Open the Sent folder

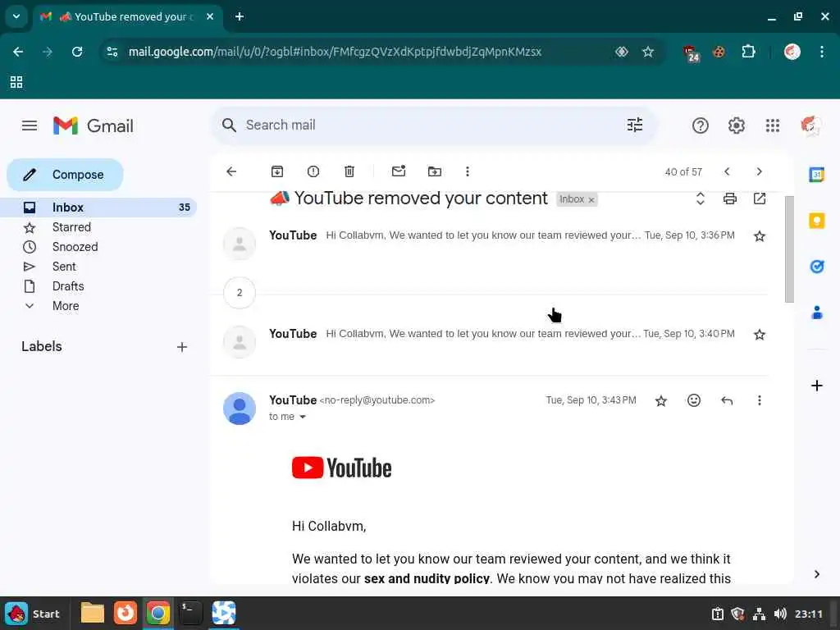tap(64, 267)
